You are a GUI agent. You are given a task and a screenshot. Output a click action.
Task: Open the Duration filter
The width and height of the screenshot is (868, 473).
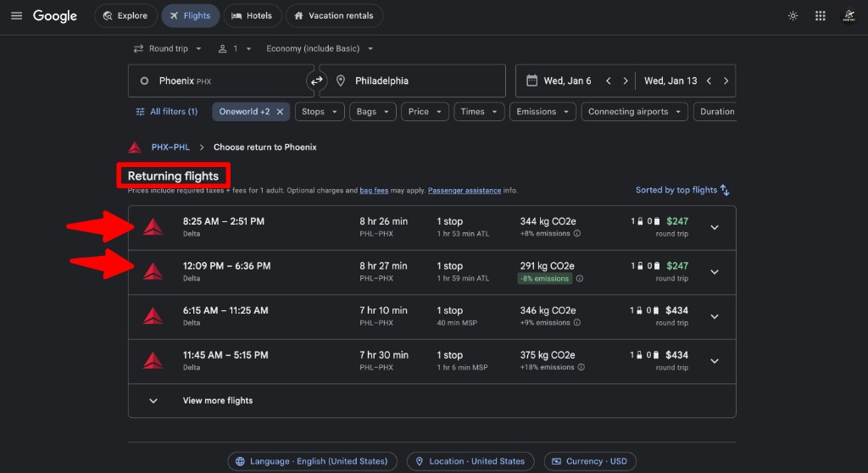point(715,112)
